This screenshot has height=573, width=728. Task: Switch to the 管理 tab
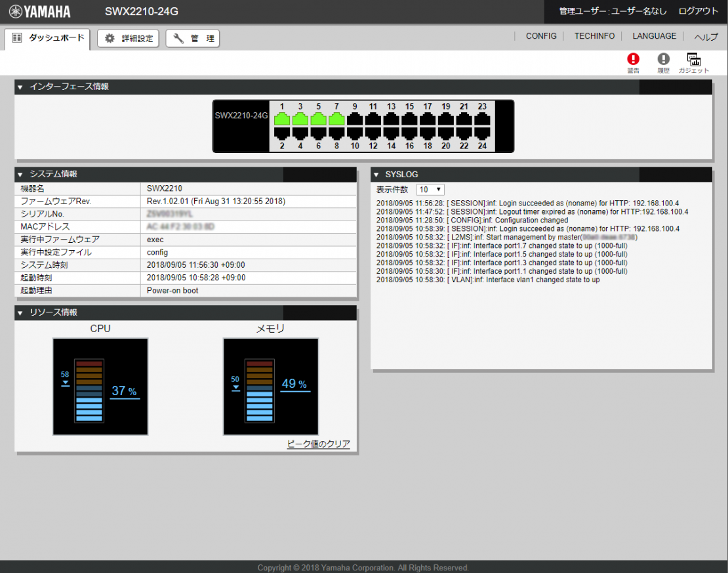pos(193,38)
